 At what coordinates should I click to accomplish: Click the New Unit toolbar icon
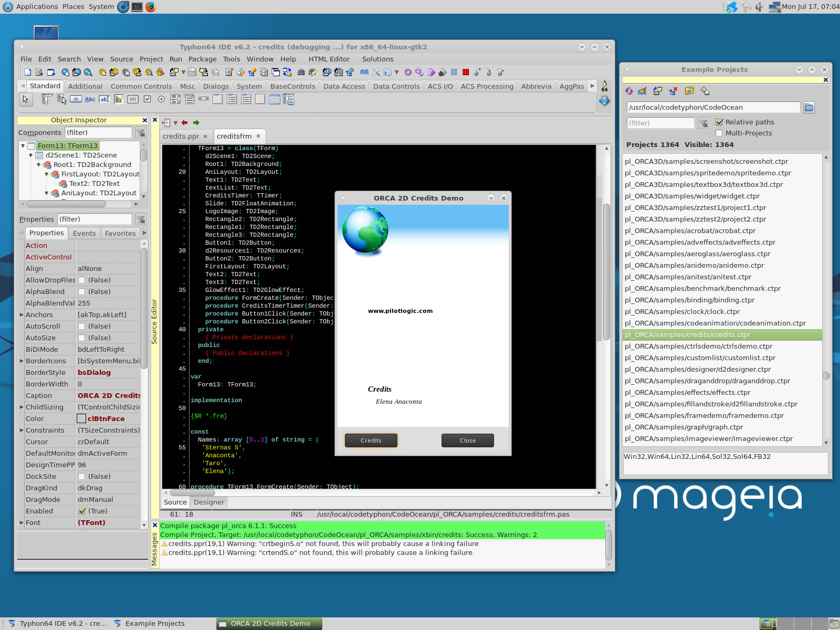tap(39, 72)
